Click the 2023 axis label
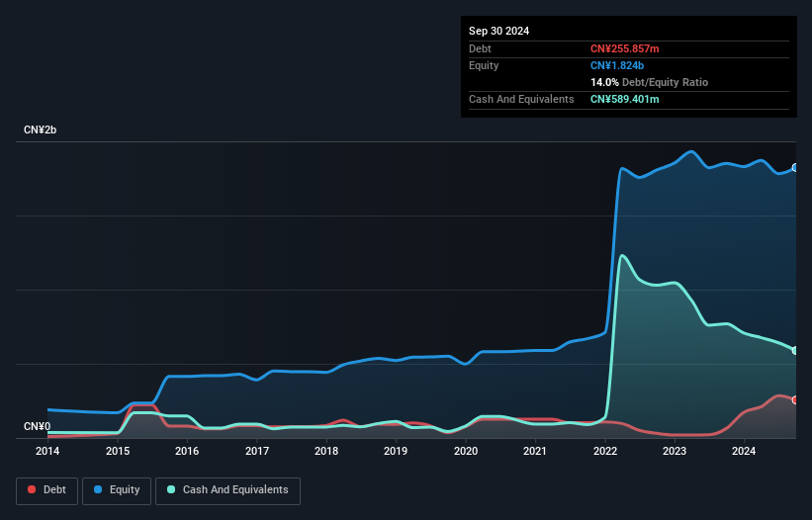This screenshot has width=812, height=520. (675, 451)
